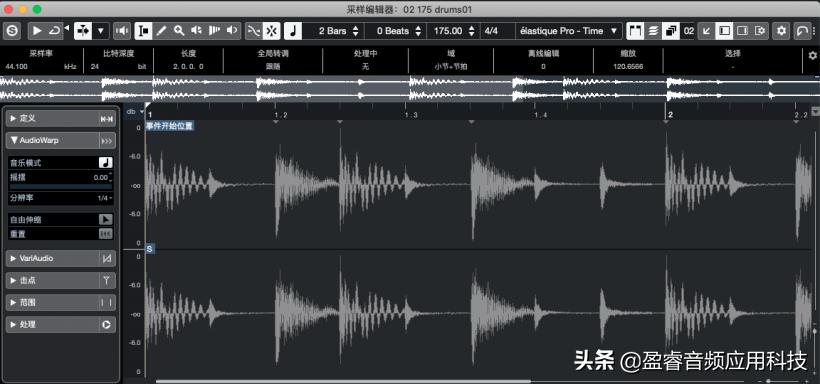Click the 4/4 time signature field
820x384 pixels.
(492, 31)
